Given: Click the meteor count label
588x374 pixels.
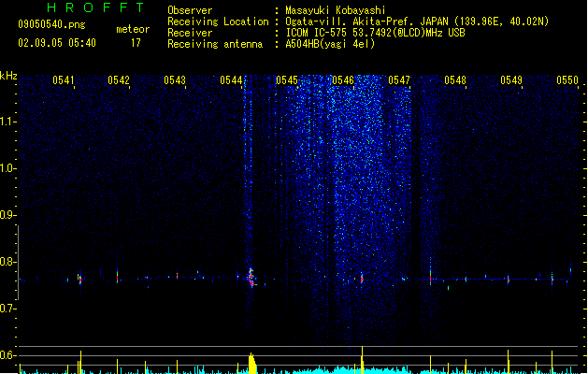Looking at the screenshot, I should [133, 29].
